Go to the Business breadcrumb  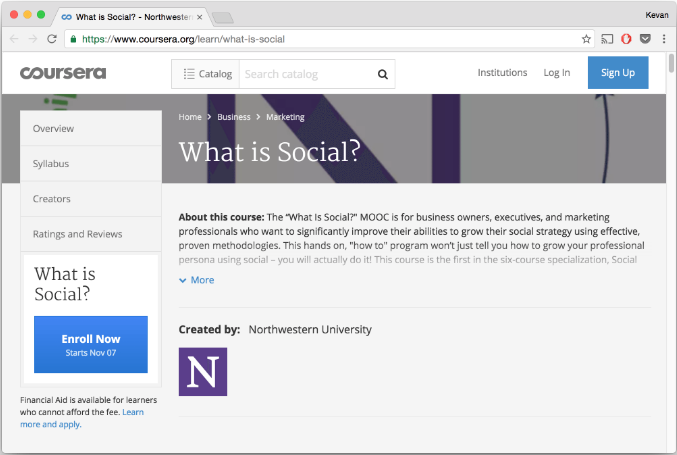234,117
